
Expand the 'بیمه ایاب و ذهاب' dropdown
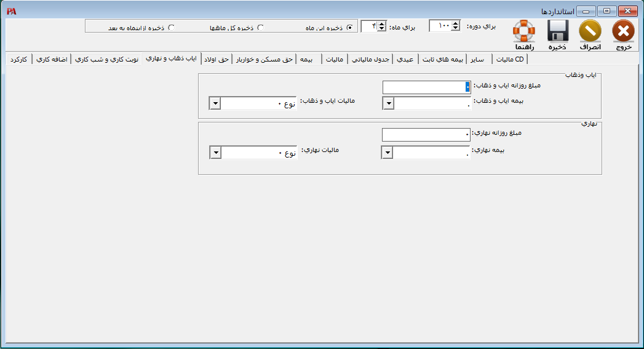tap(388, 103)
